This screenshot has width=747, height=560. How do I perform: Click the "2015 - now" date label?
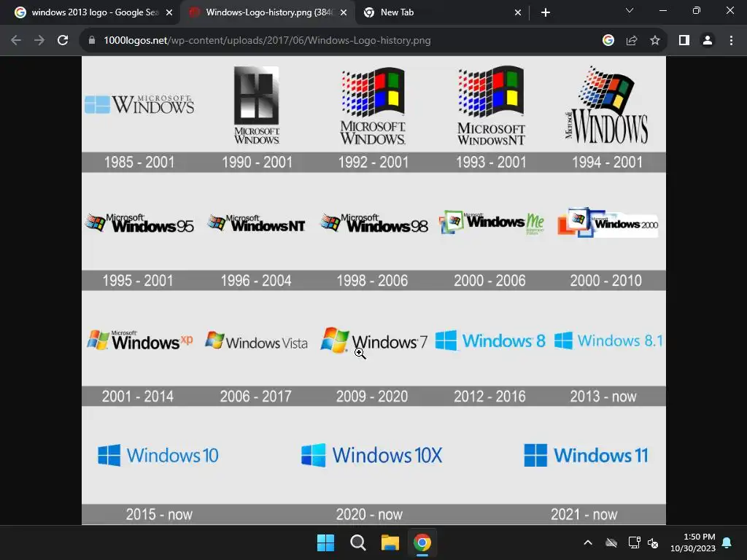[159, 514]
